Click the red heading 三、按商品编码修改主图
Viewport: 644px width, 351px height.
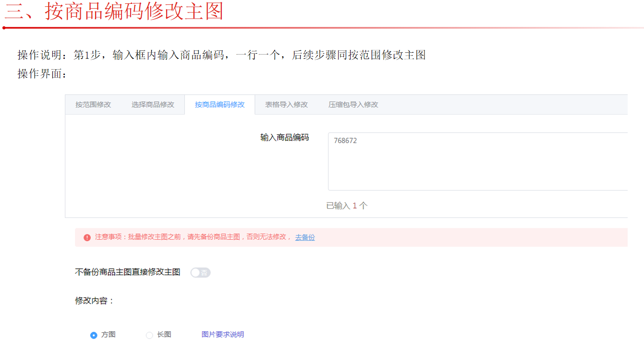coord(114,12)
